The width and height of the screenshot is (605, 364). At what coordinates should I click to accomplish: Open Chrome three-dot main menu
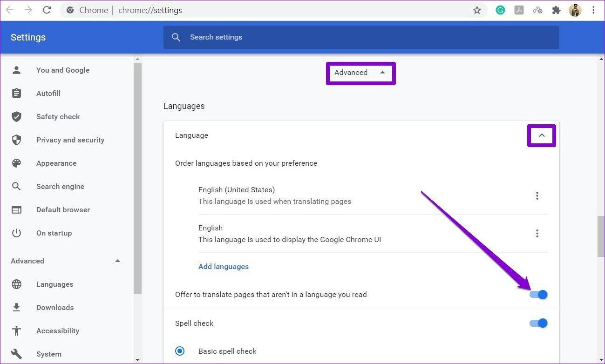(593, 10)
